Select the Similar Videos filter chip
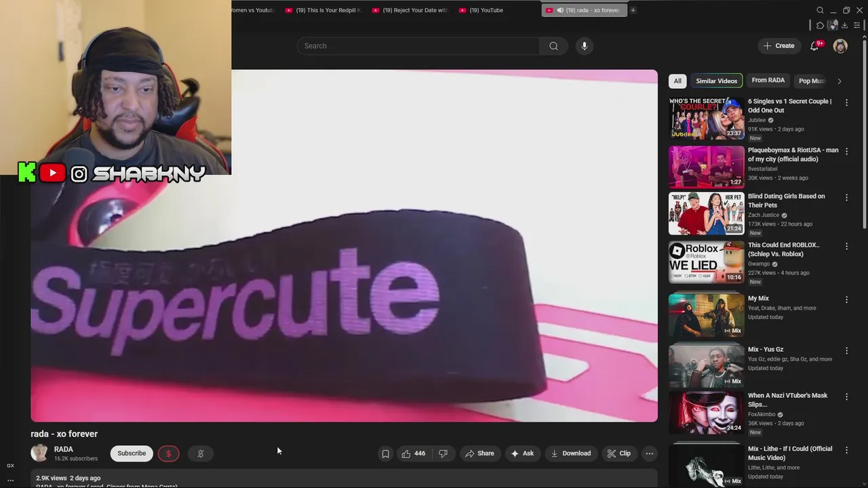Screen dimensions: 868x488 point(716,81)
